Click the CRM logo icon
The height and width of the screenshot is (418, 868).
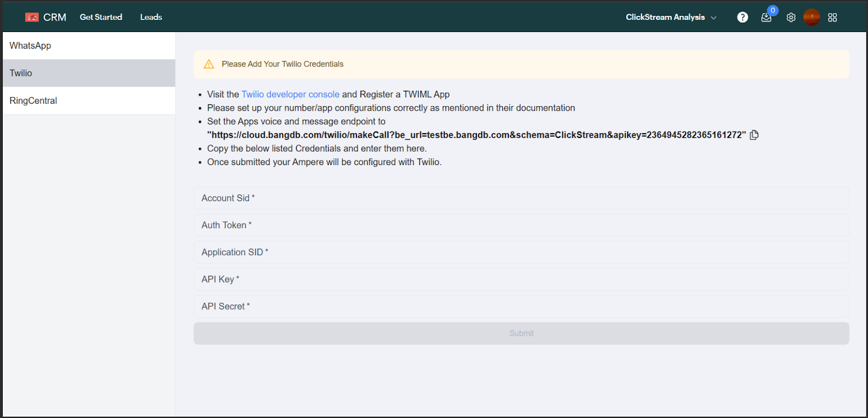tap(32, 17)
